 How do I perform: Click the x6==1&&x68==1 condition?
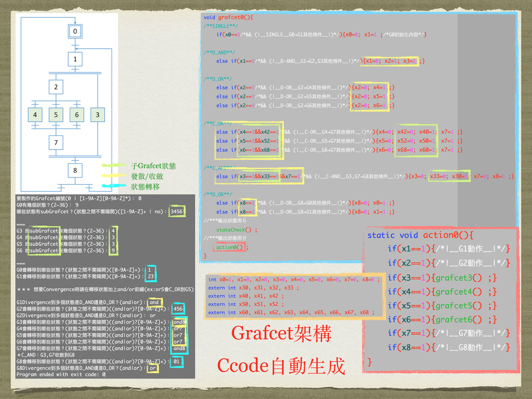(x=259, y=150)
